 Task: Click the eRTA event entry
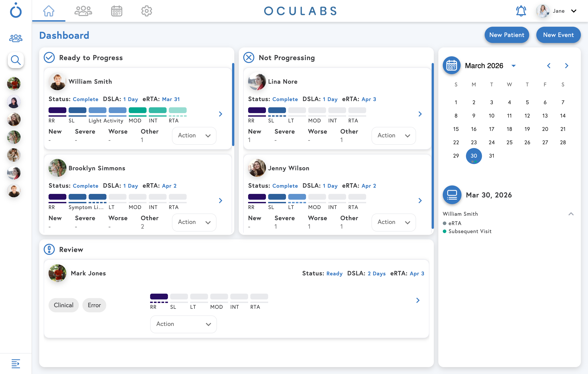[454, 223]
